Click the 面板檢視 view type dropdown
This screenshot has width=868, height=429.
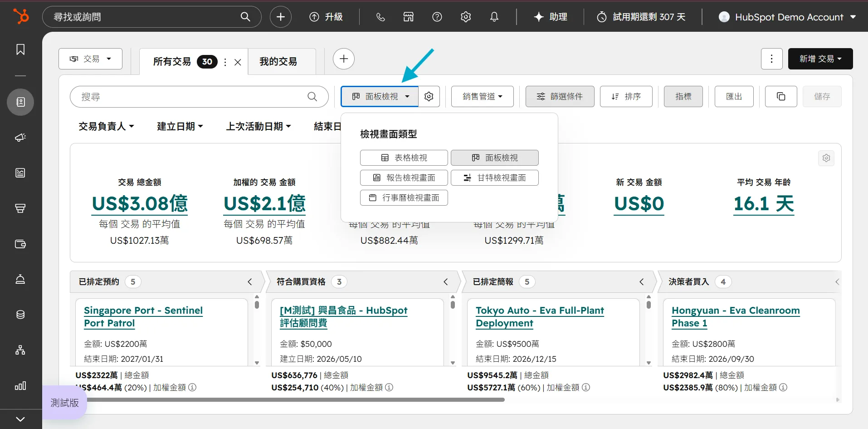click(x=380, y=96)
